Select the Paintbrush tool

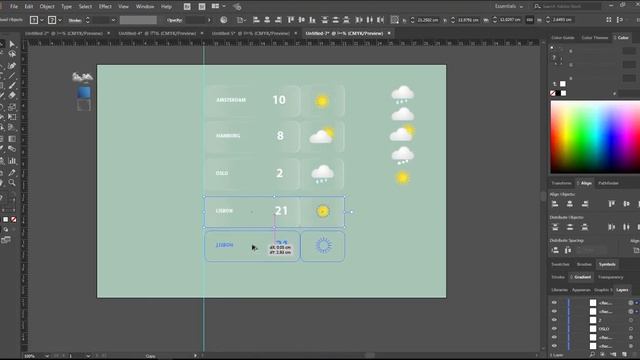point(12,85)
